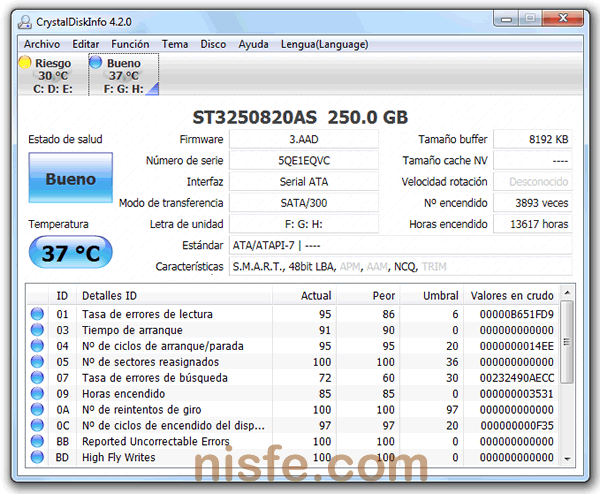Select the Bueno disk F: G: H:
This screenshot has height=494, width=600.
124,75
